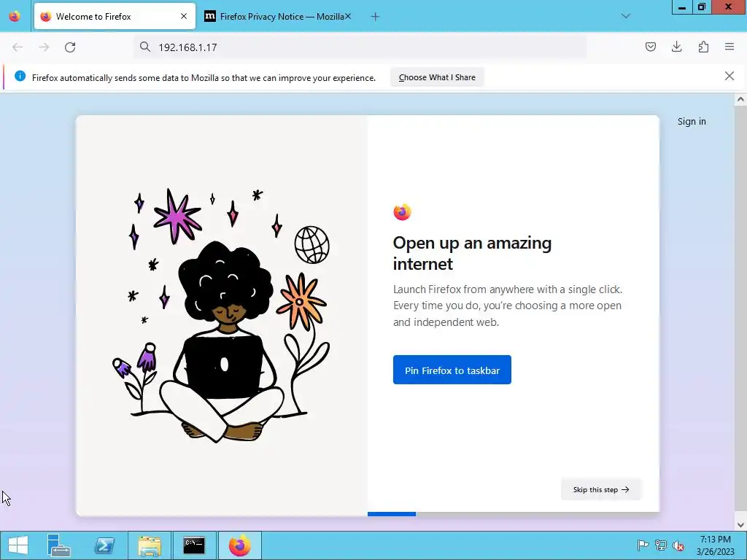Click the page scrollbar up arrow
The image size is (747, 560).
point(740,99)
